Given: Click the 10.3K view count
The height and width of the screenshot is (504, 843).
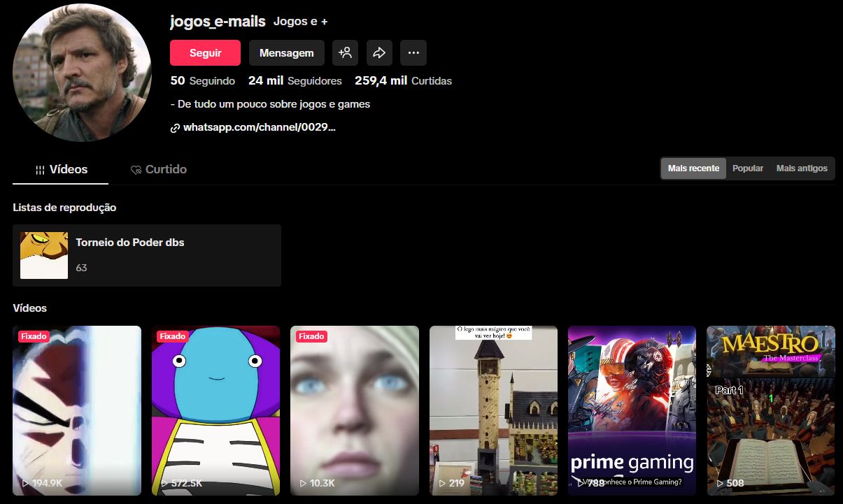Looking at the screenshot, I should coord(323,483).
